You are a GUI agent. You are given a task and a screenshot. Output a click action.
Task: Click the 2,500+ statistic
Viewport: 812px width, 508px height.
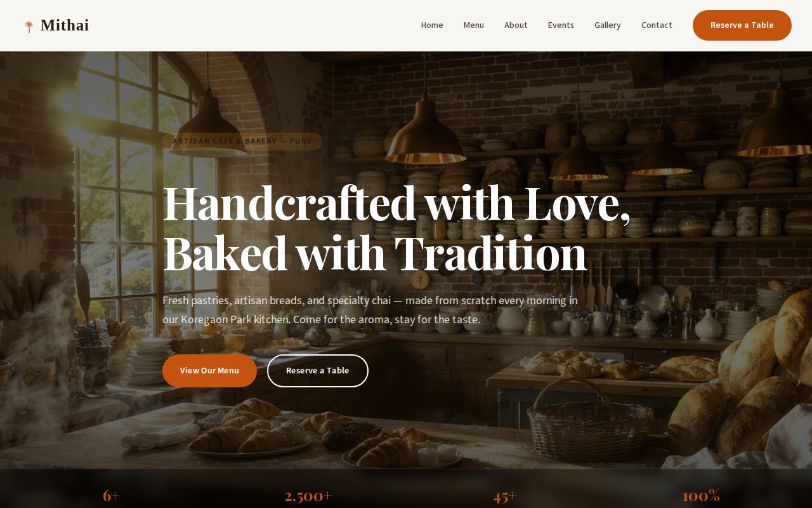point(308,496)
